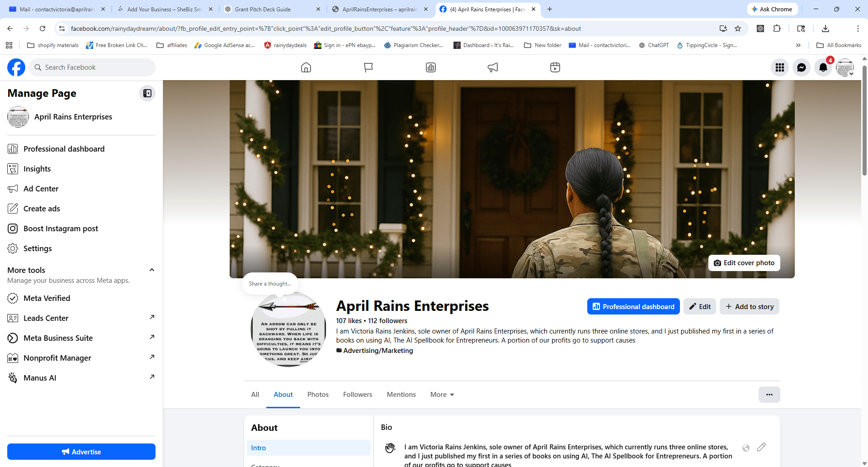Expand the More dropdown tab
868x467 pixels.
442,395
